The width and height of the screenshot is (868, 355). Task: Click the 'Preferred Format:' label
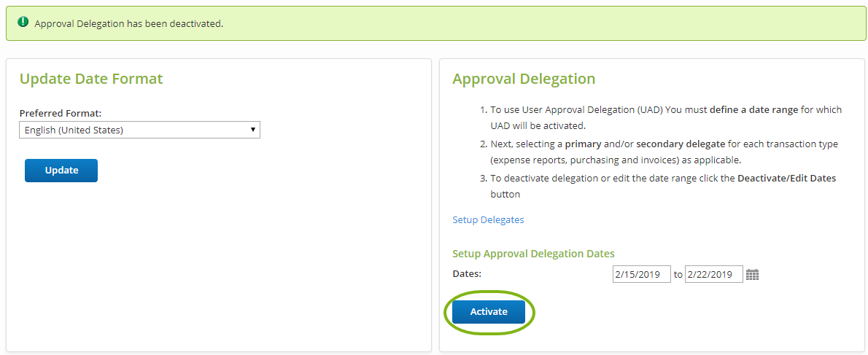coord(61,113)
